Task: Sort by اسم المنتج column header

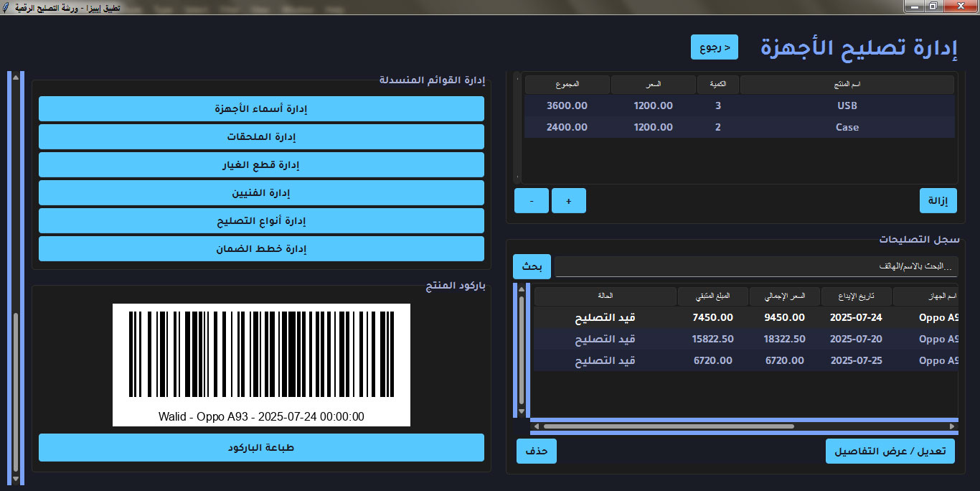Action: (847, 85)
